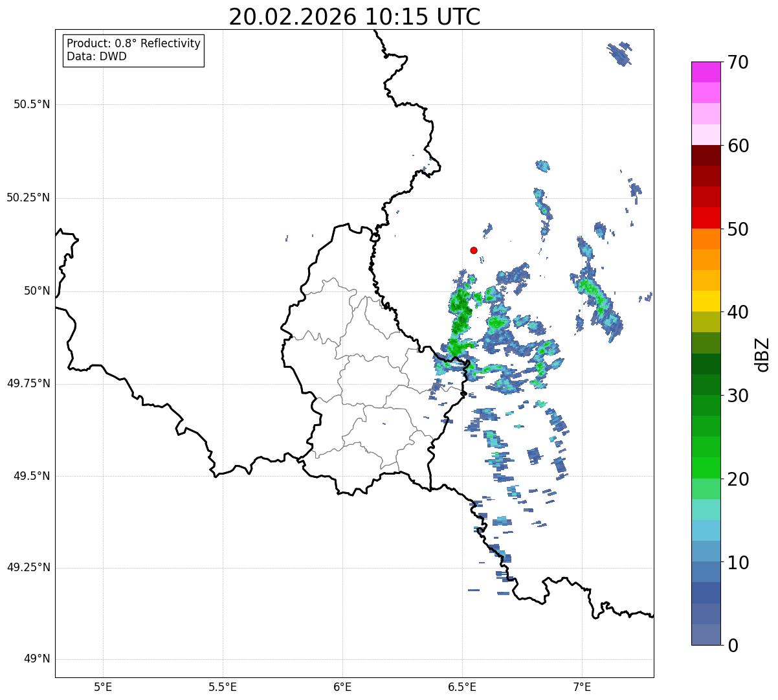This screenshot has width=778, height=700.
Task: Click the dBZ colorbar axis label
Action: tap(762, 354)
